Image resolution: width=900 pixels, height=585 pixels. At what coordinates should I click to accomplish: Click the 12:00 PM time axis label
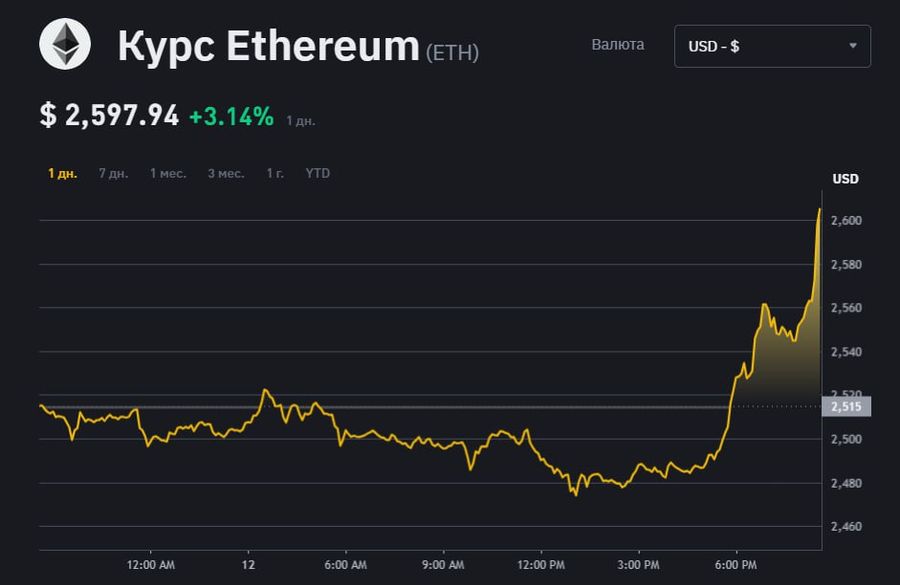tap(541, 565)
